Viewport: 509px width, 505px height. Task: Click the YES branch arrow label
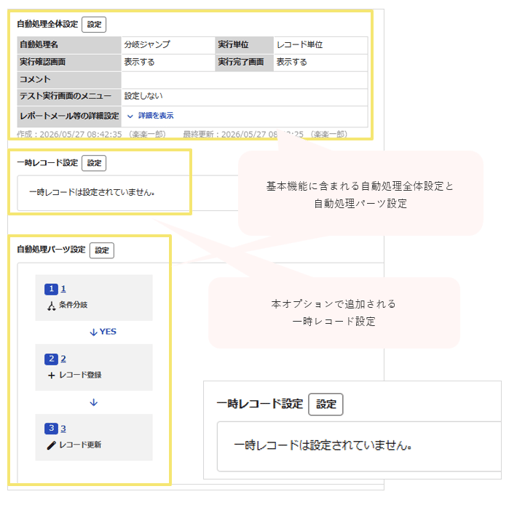(x=103, y=332)
